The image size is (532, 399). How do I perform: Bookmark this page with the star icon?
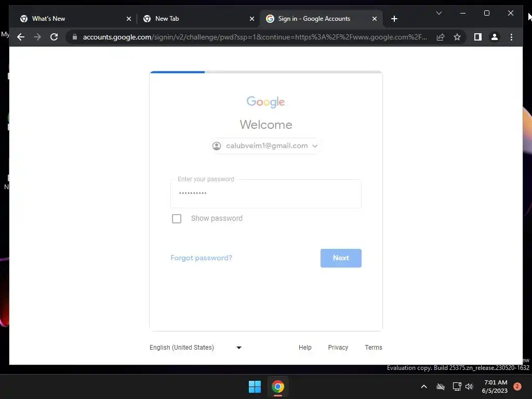[457, 37]
